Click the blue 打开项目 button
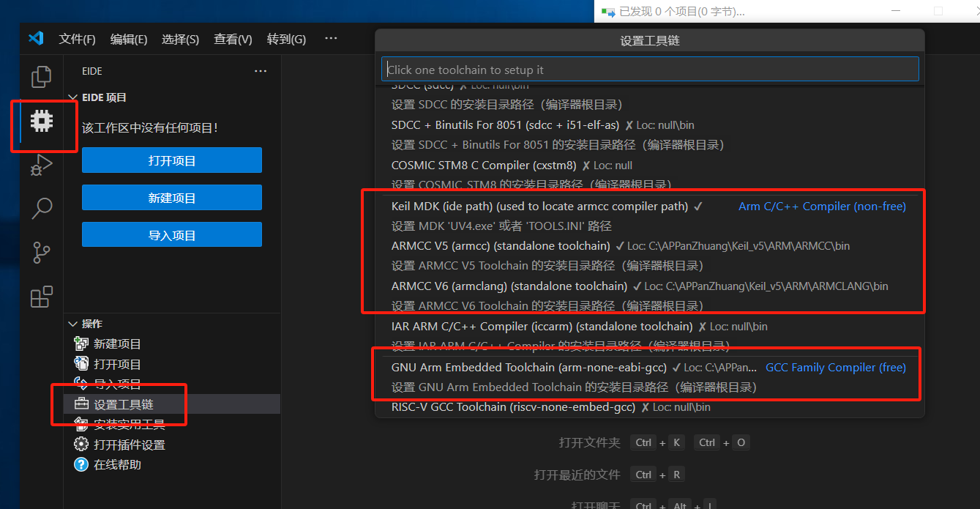The height and width of the screenshot is (509, 980). click(172, 160)
